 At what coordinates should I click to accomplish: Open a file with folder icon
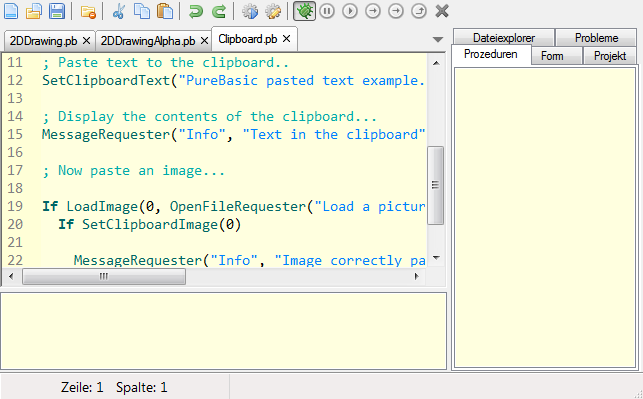(34, 11)
